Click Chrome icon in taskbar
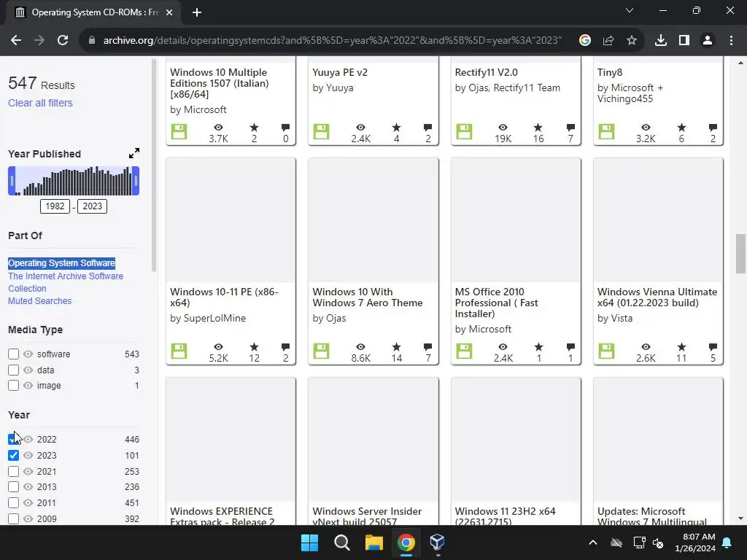The height and width of the screenshot is (560, 747). pyautogui.click(x=406, y=542)
